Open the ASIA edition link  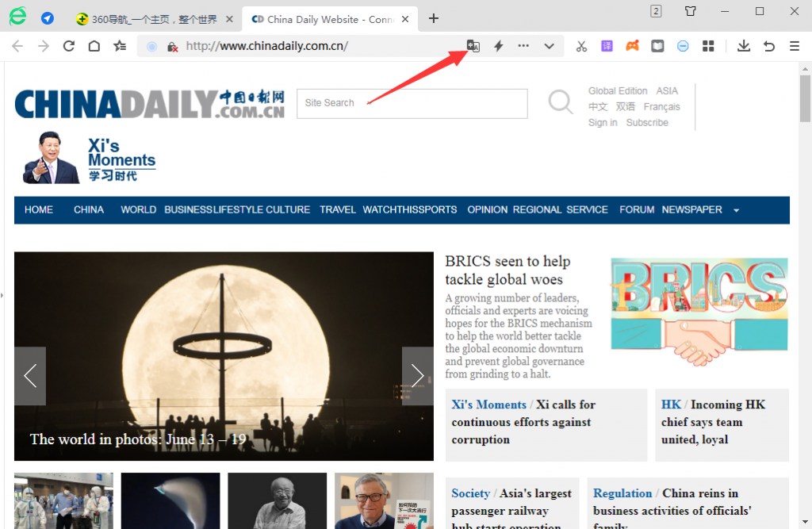coord(667,90)
